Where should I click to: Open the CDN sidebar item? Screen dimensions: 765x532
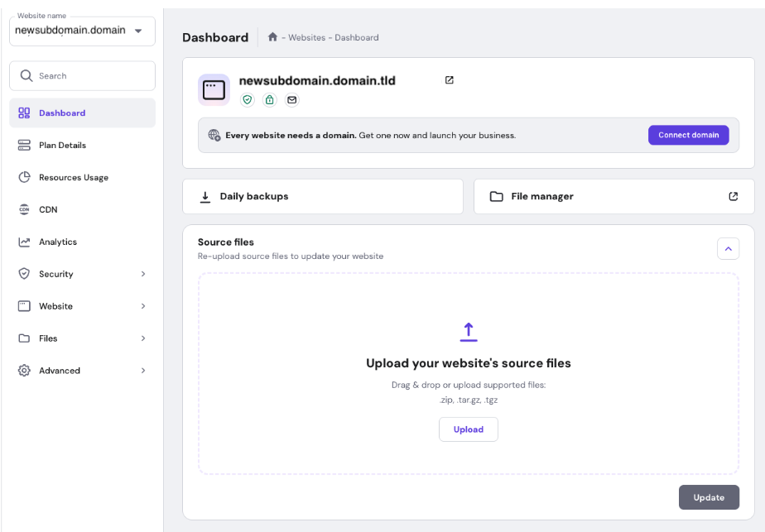(48, 209)
